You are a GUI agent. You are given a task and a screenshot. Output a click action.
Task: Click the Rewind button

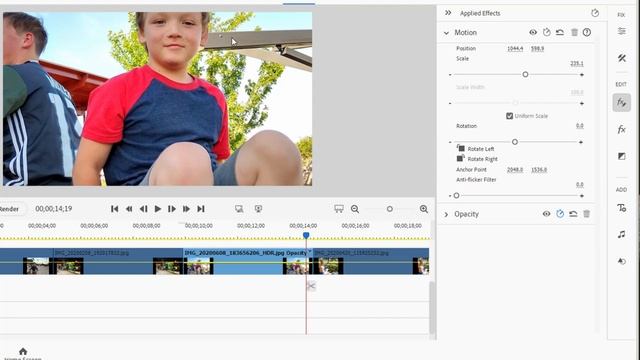[x=129, y=209]
